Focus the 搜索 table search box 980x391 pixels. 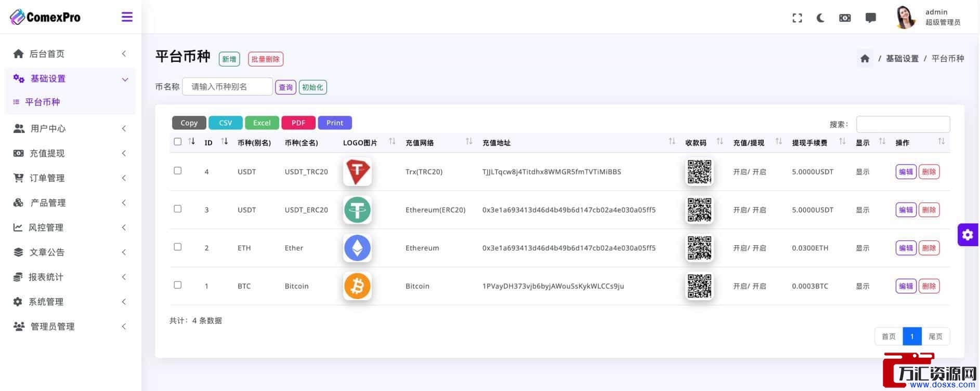[x=903, y=124]
